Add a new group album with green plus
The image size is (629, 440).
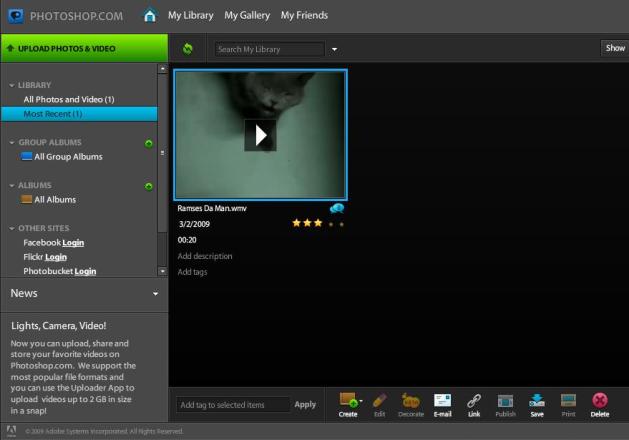(x=149, y=143)
